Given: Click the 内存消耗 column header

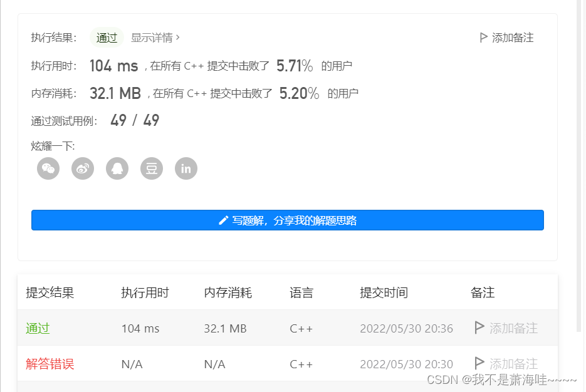Looking at the screenshot, I should click(x=228, y=292).
